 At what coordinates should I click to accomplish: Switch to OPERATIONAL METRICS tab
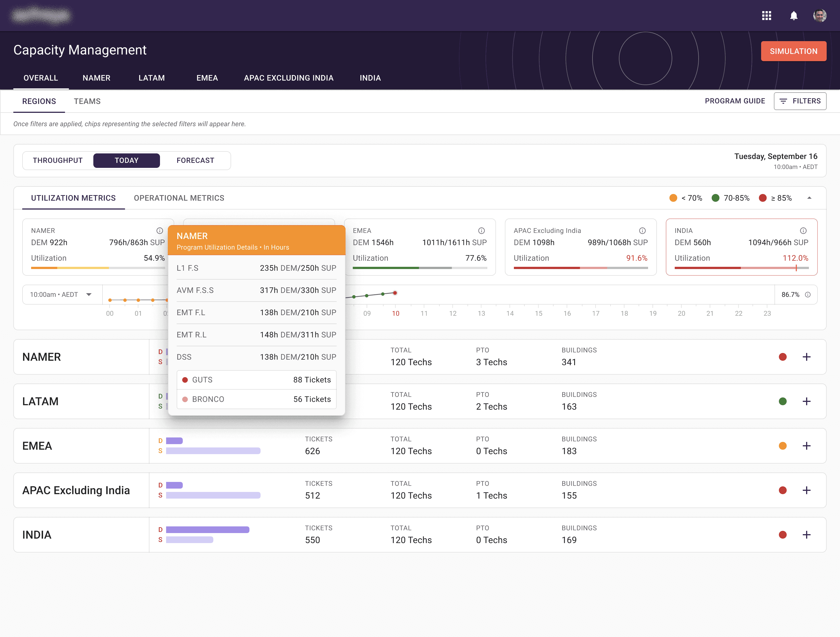coord(179,198)
